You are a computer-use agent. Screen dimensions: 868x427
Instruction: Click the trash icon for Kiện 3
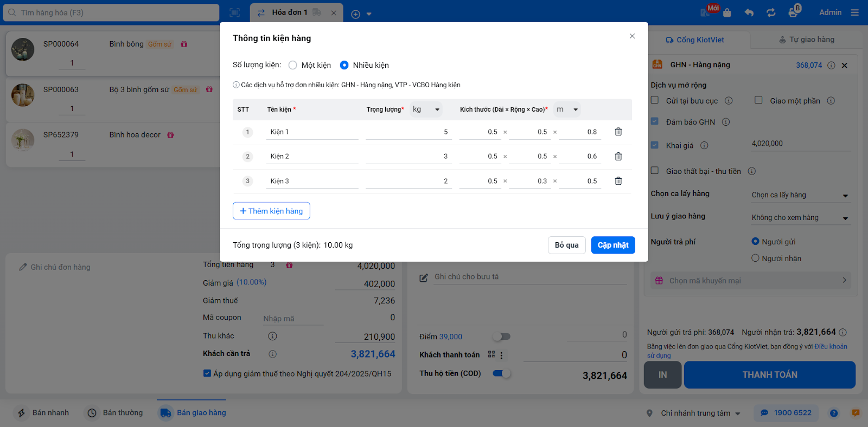[x=618, y=181]
